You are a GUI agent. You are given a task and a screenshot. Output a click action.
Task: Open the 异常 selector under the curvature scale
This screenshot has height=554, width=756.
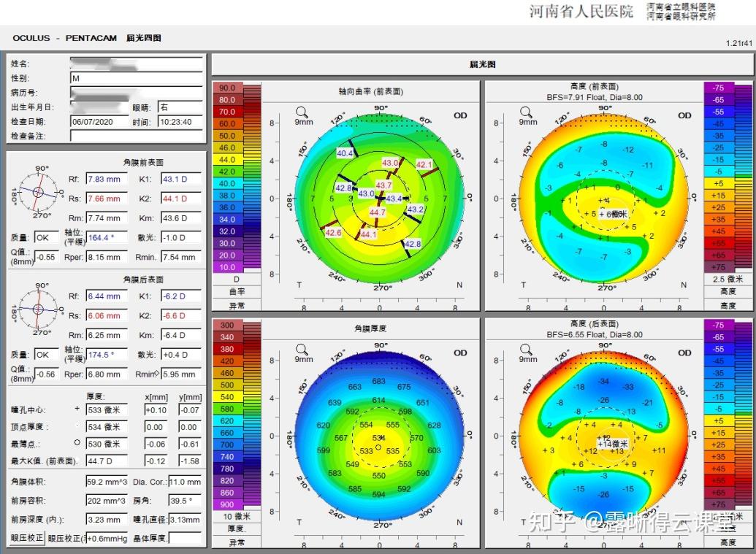click(237, 305)
